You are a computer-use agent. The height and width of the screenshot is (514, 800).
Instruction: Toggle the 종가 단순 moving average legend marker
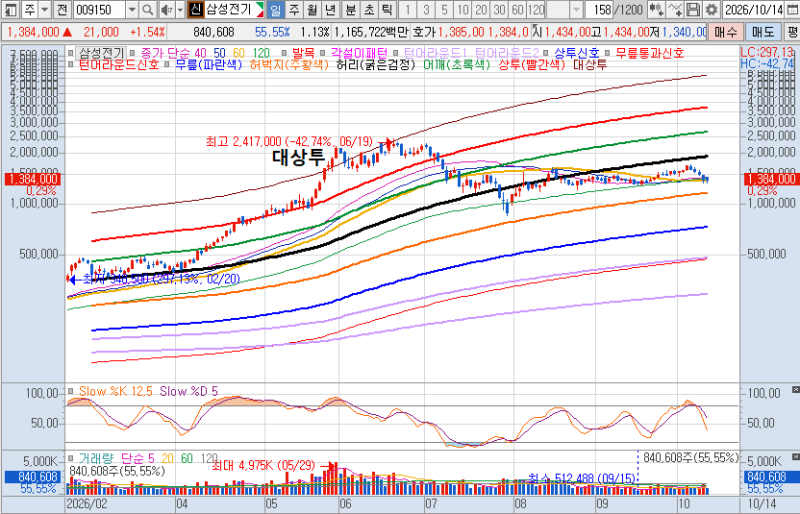click(132, 53)
